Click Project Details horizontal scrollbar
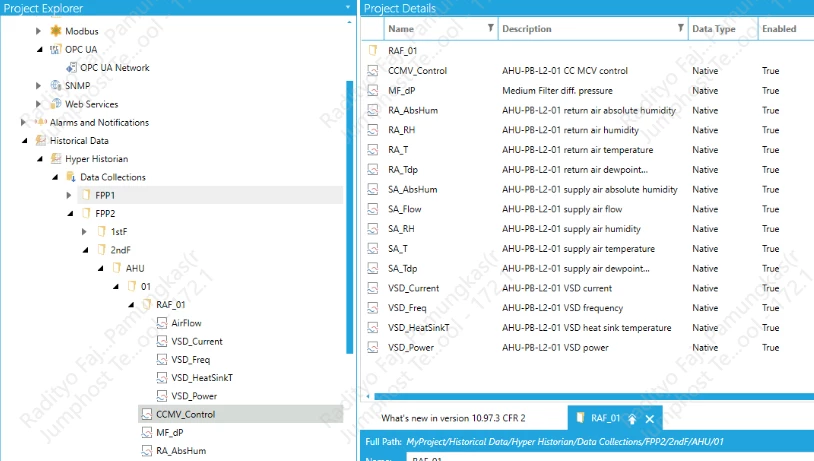Screen dimensions: 814x461 point(594,396)
